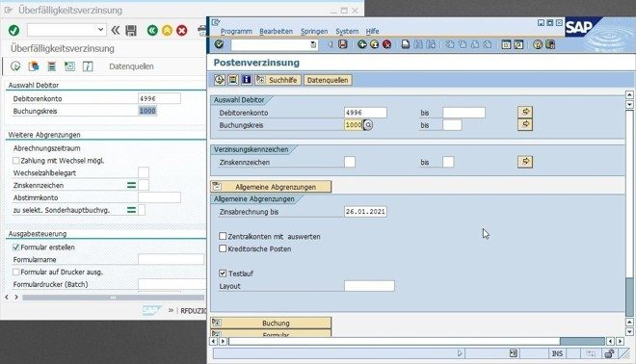636x364 pixels.
Task: Click the blue info icon under Postenverzinsung
Action: pyautogui.click(x=247, y=80)
